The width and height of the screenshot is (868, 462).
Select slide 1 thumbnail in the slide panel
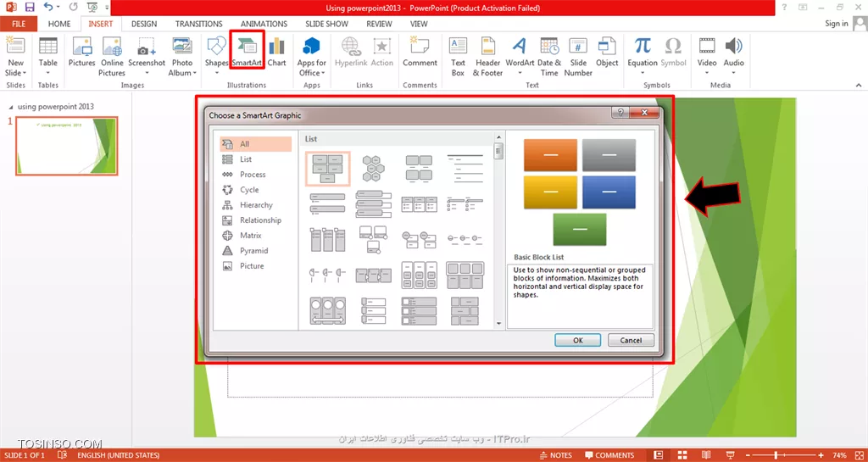click(66, 146)
